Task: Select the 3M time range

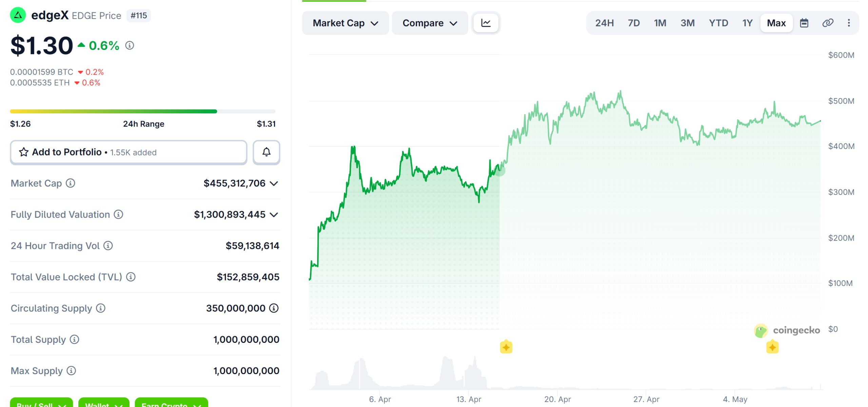Action: click(688, 23)
